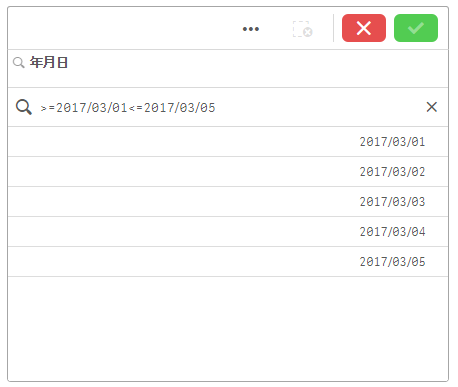
Task: Focus the search field containing >=2017/03/01<=2017/03/05
Action: [230, 107]
